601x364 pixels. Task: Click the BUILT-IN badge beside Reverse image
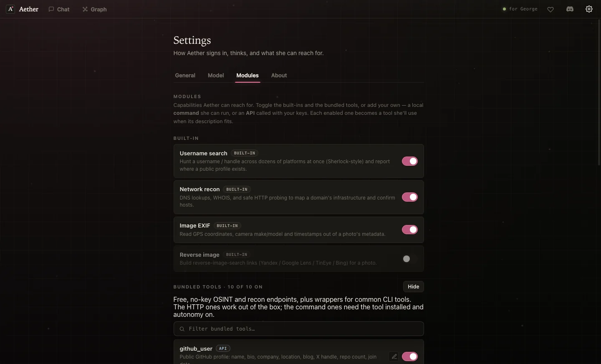(x=237, y=255)
